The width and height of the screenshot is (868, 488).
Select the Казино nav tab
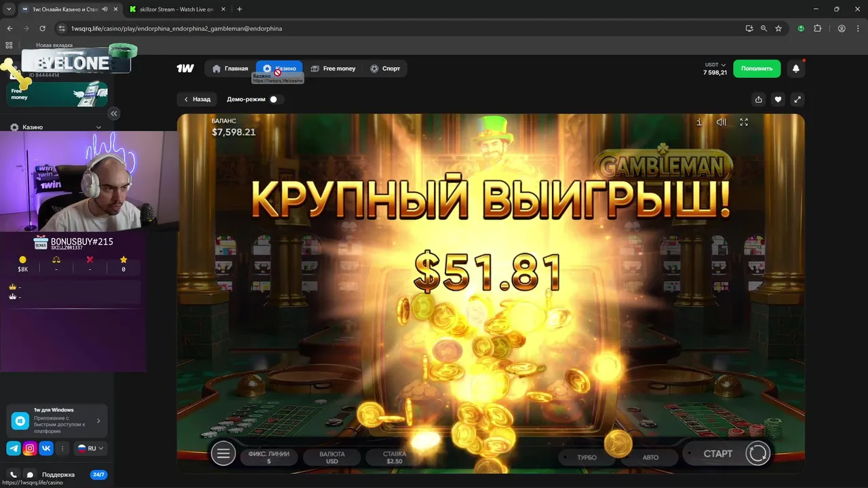pos(279,68)
